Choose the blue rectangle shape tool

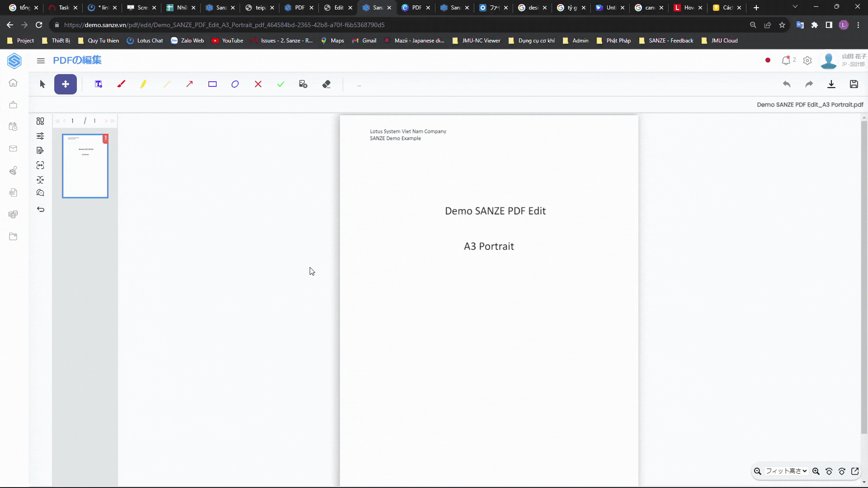point(212,84)
